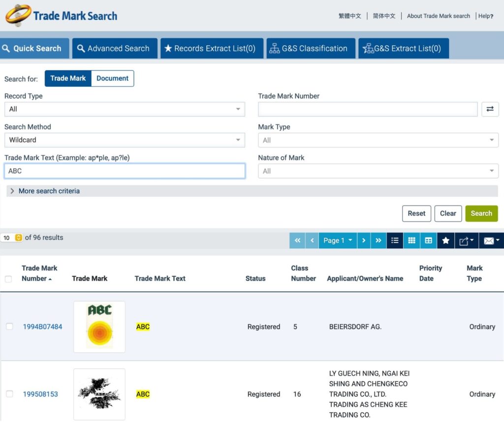Switch to the Advanced Search tab

pos(115,48)
